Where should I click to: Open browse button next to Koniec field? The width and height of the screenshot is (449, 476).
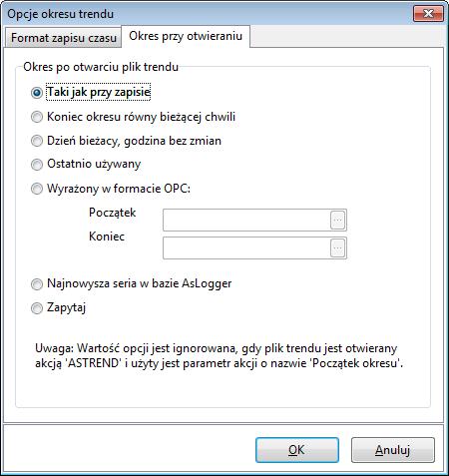pos(337,248)
